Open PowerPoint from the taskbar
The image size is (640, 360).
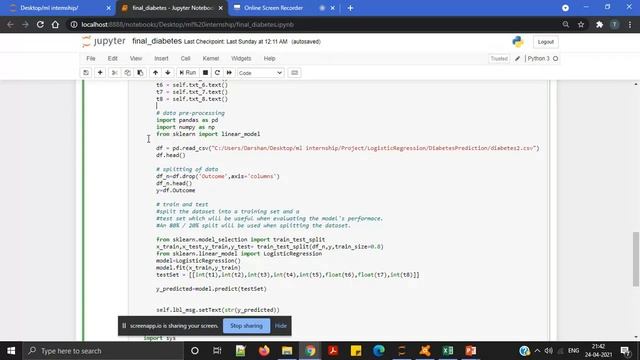pos(471,351)
